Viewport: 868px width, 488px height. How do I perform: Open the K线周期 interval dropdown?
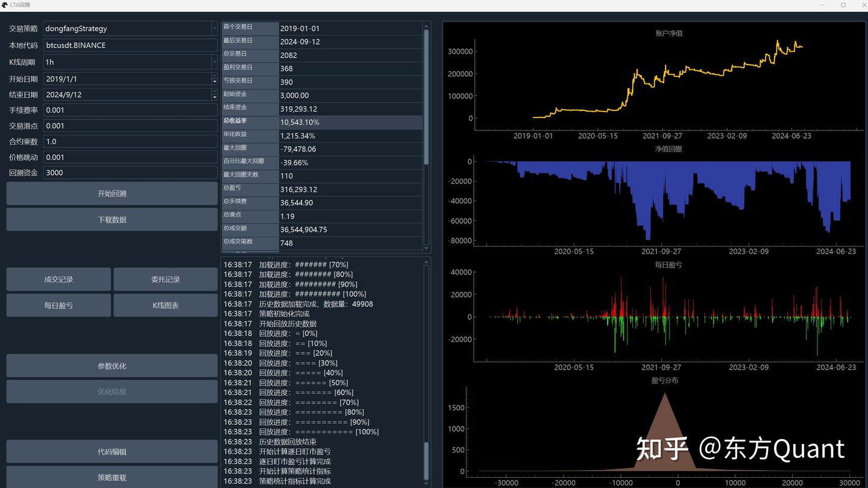point(214,62)
